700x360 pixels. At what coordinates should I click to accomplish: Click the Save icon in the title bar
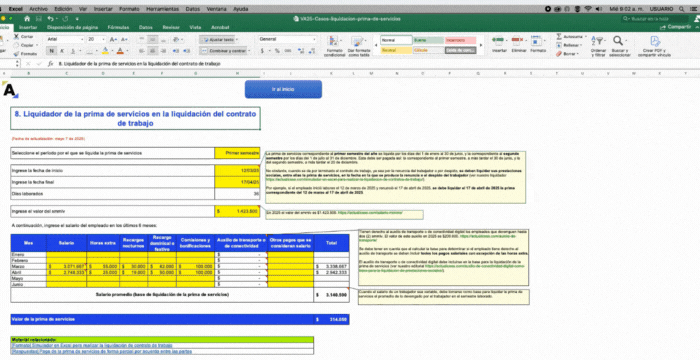click(39, 19)
